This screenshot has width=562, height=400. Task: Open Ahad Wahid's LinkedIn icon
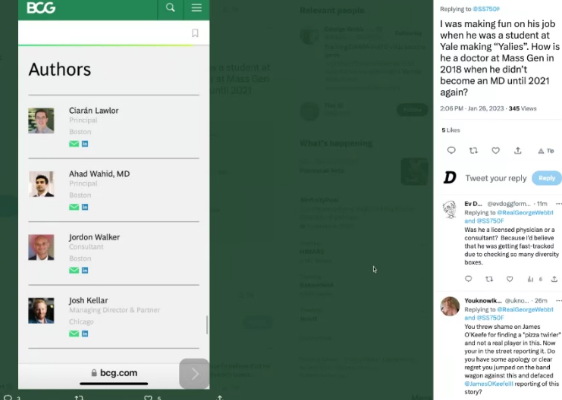click(85, 207)
